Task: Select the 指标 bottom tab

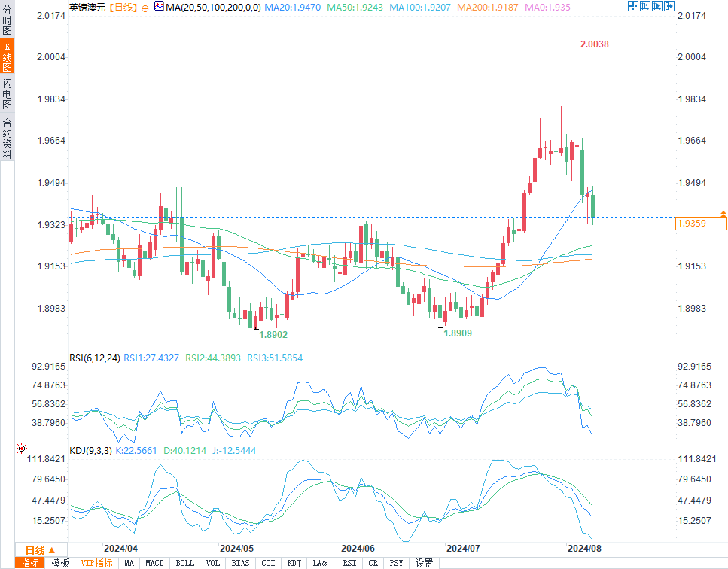Action: coord(30,563)
